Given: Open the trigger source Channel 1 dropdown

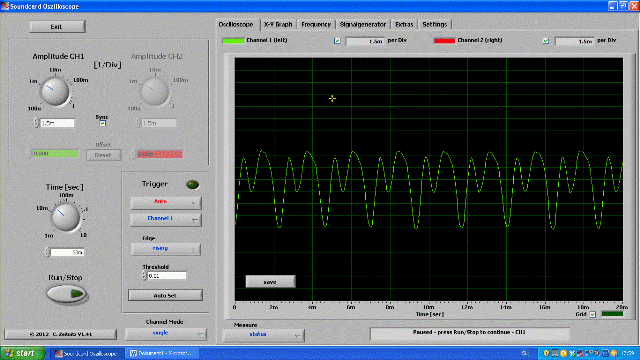Looking at the screenshot, I should 166,220.
